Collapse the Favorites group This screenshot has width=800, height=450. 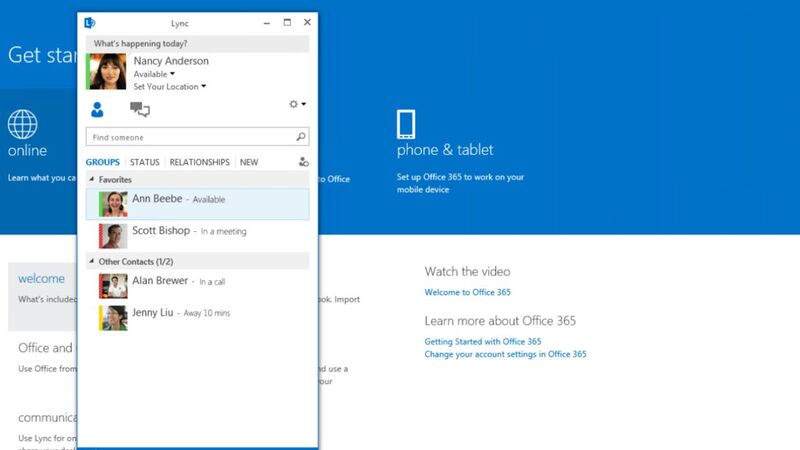[x=93, y=180]
